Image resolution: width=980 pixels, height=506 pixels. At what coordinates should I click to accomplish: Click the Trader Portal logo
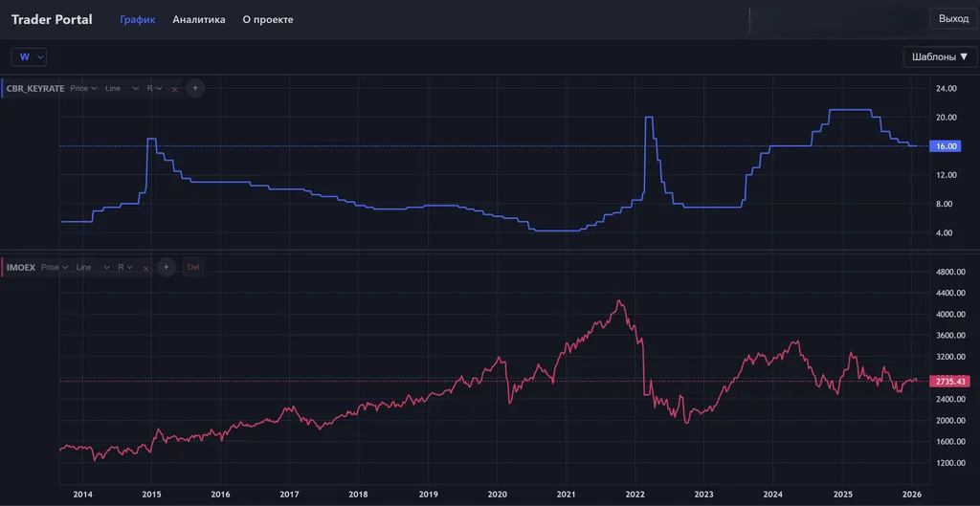pyautogui.click(x=52, y=19)
